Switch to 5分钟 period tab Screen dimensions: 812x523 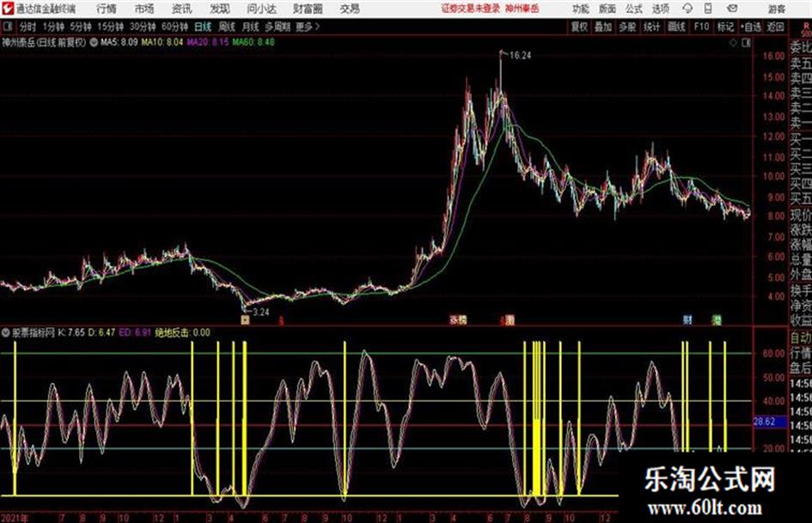tap(81, 27)
